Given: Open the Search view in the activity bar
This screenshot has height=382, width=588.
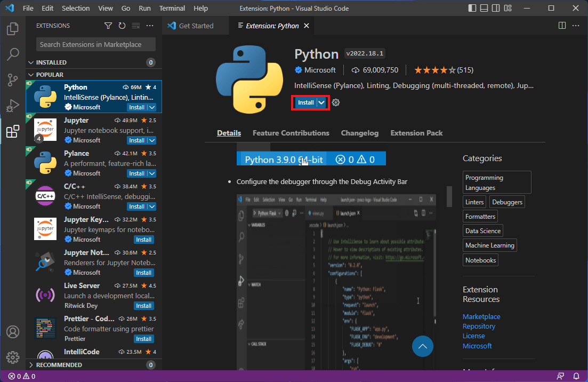Looking at the screenshot, I should (x=13, y=54).
